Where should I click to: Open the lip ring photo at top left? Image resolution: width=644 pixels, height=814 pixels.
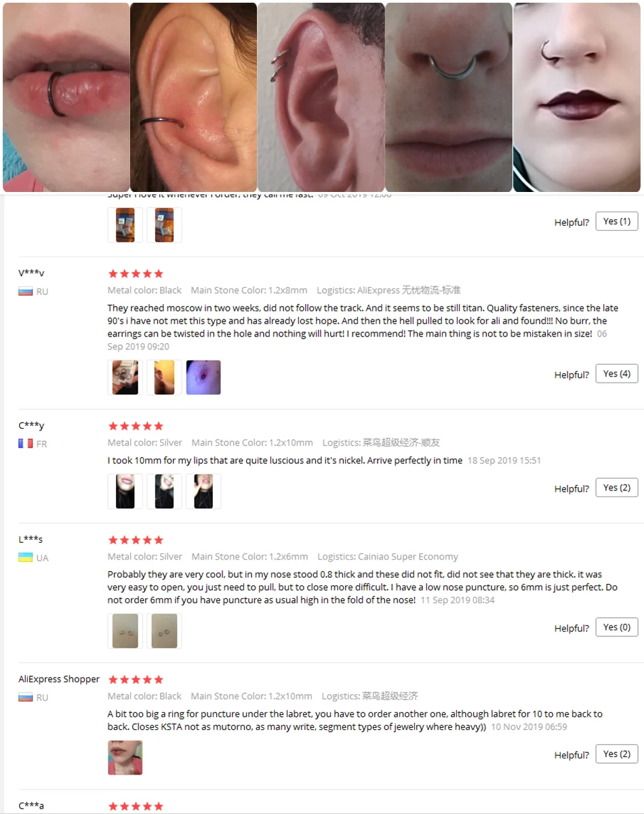click(x=66, y=97)
